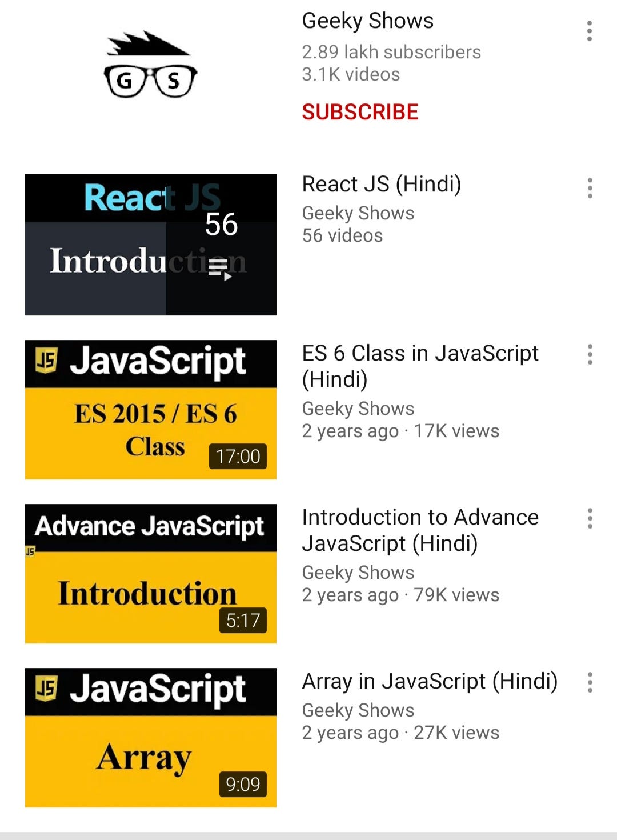The height and width of the screenshot is (840, 617).
Task: Open the Geeky Shows channel avatar
Action: (x=151, y=65)
